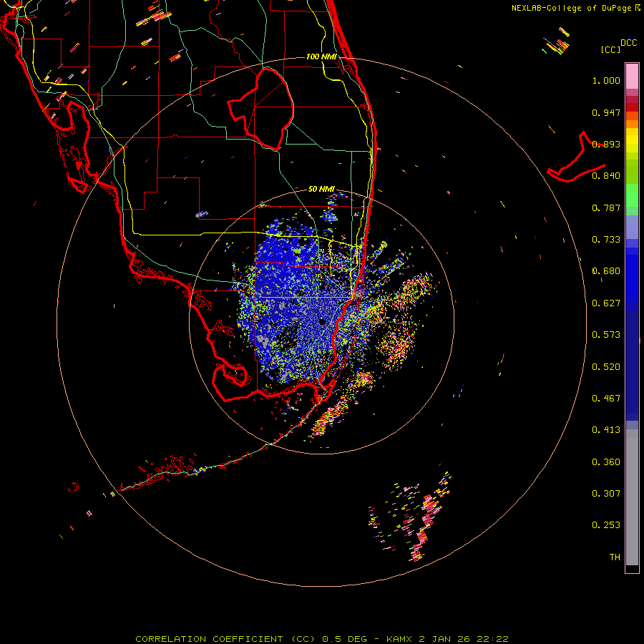Select the 0.947 legend value
This screenshot has height=644, width=644.
[x=606, y=112]
